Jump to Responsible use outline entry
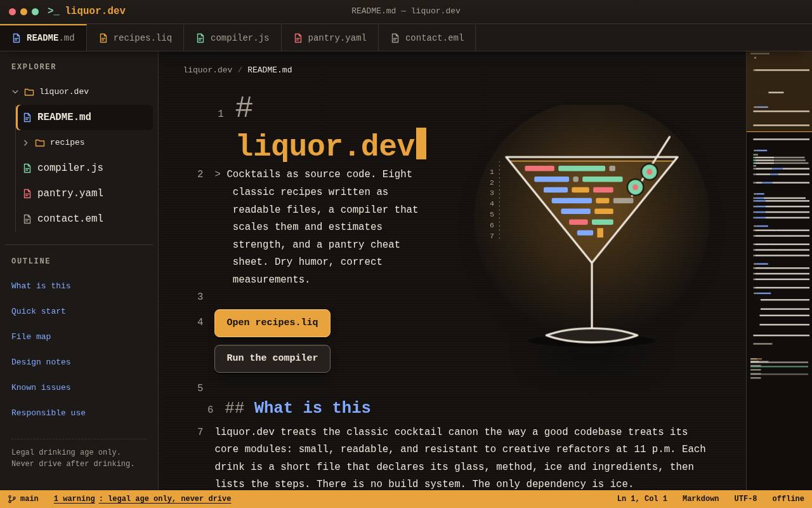This screenshot has height=508, width=812. 48,413
